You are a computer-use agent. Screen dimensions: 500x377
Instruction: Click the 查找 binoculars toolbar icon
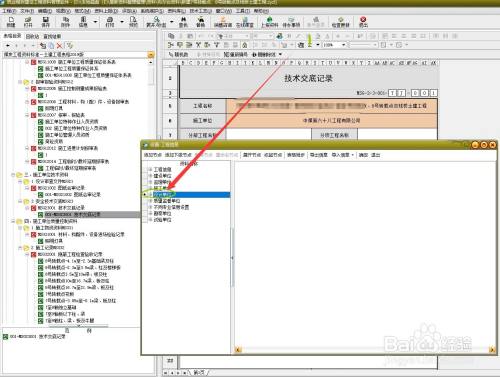pos(183,22)
